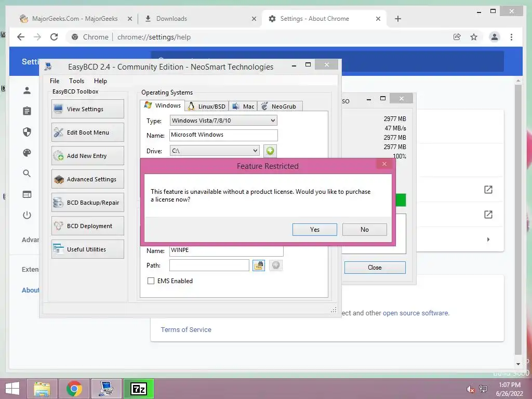Viewport: 532px width, 399px height.
Task: Expand the Type dropdown Windows Vista/7/8/10
Action: (223, 121)
